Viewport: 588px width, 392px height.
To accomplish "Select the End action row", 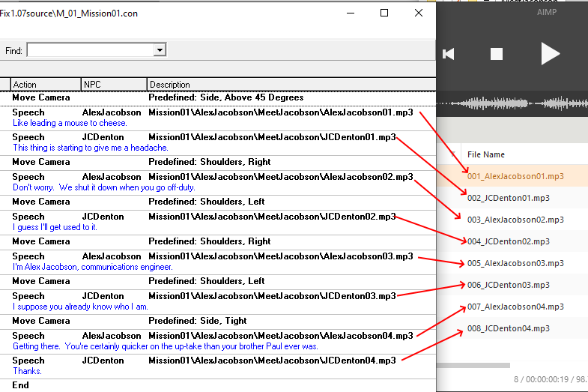I will click(217, 385).
